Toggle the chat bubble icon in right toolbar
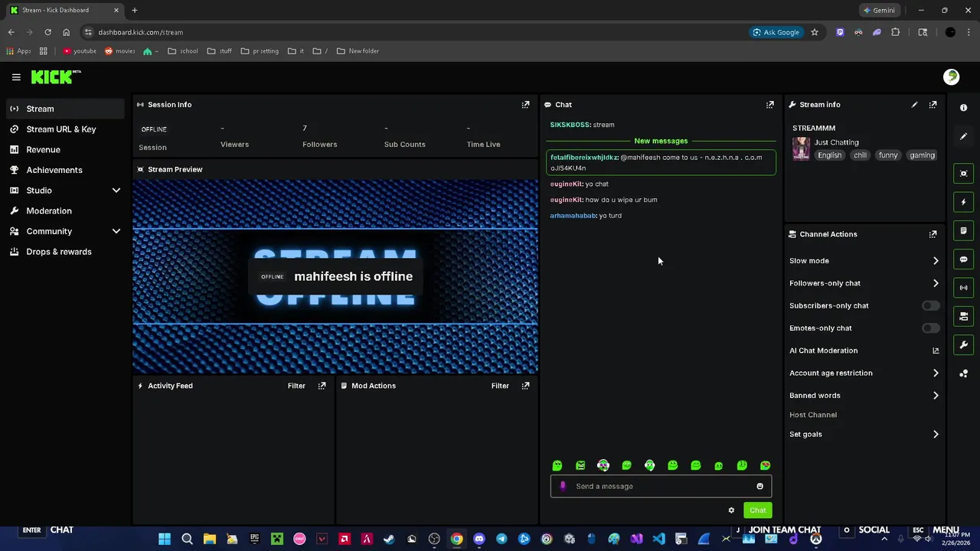Viewport: 980px width, 551px height. (963, 259)
